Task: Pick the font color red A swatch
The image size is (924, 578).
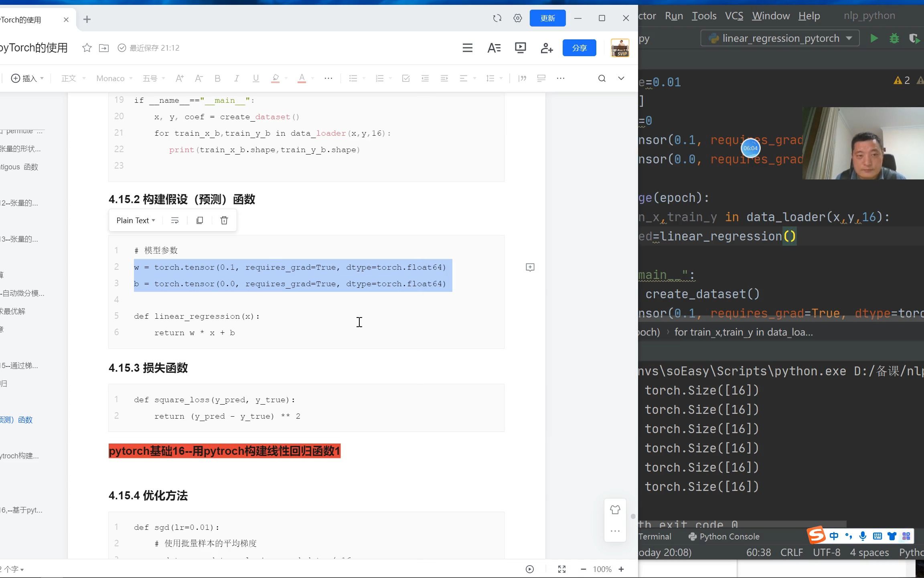Action: pyautogui.click(x=302, y=79)
